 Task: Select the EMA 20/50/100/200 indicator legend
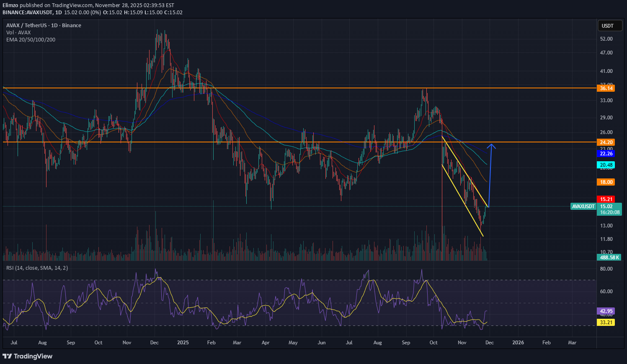click(x=31, y=40)
